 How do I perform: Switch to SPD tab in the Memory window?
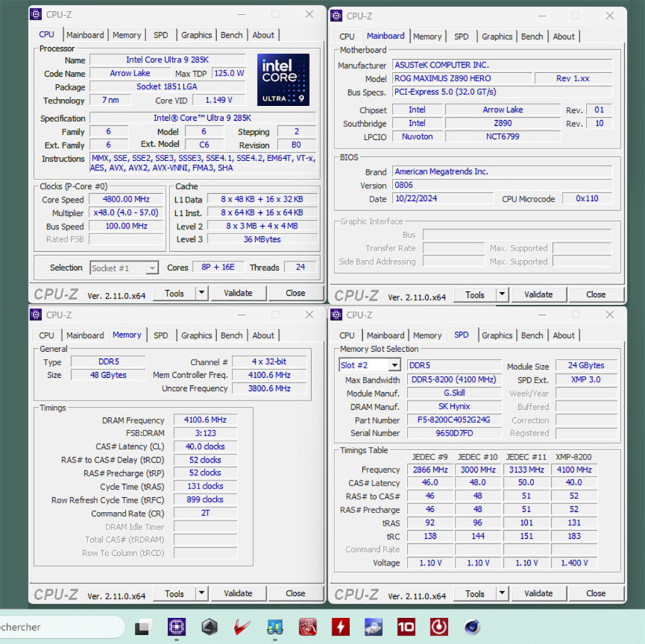[x=161, y=335]
